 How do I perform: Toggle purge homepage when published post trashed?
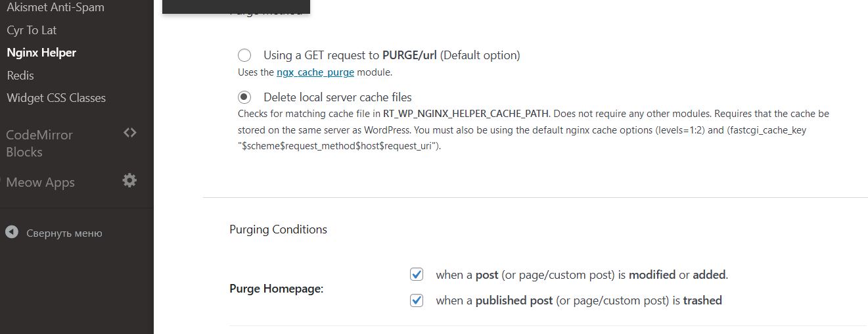pos(416,300)
